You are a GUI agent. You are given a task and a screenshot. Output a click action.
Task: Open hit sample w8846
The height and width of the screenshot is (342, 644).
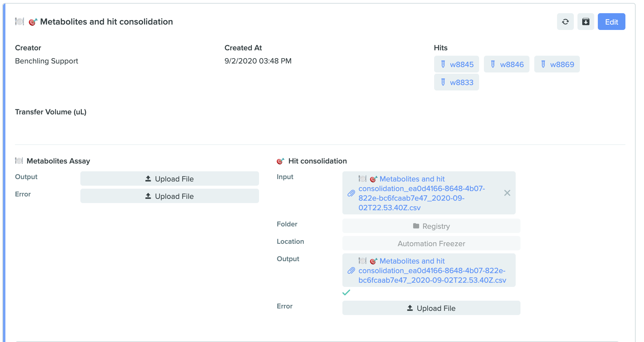[506, 64]
